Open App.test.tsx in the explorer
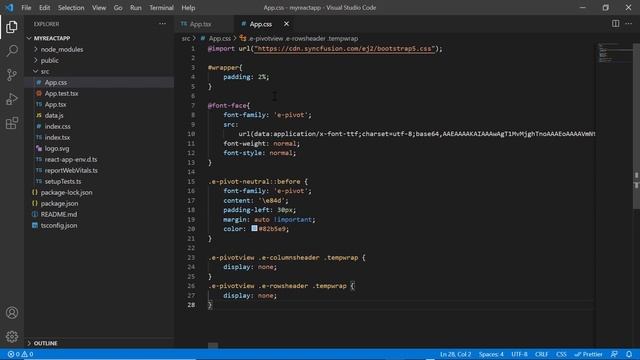 point(61,93)
